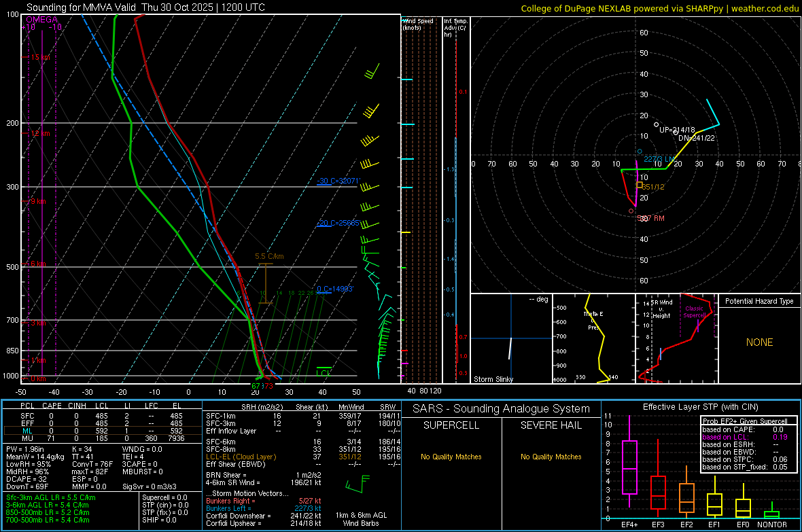Select the Inf. Temp. Adv. panel header
Viewport: 802px width, 532px height.
455,28
